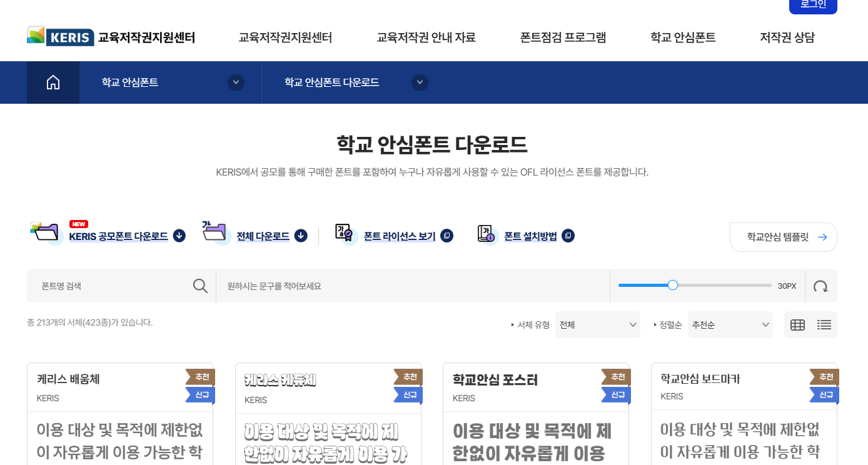Open 폰트점검 프로그램 menu
Image resolution: width=868 pixels, height=465 pixels.
point(563,37)
